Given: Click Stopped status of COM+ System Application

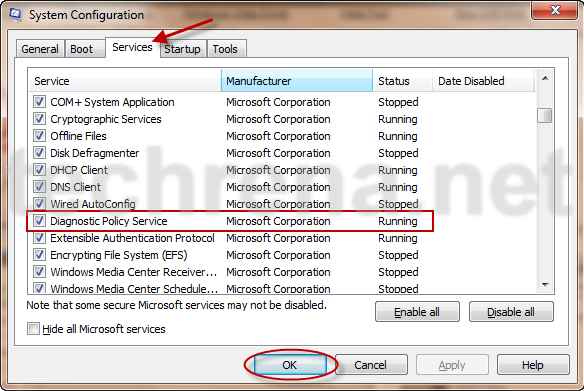Looking at the screenshot, I should pyautogui.click(x=398, y=102).
